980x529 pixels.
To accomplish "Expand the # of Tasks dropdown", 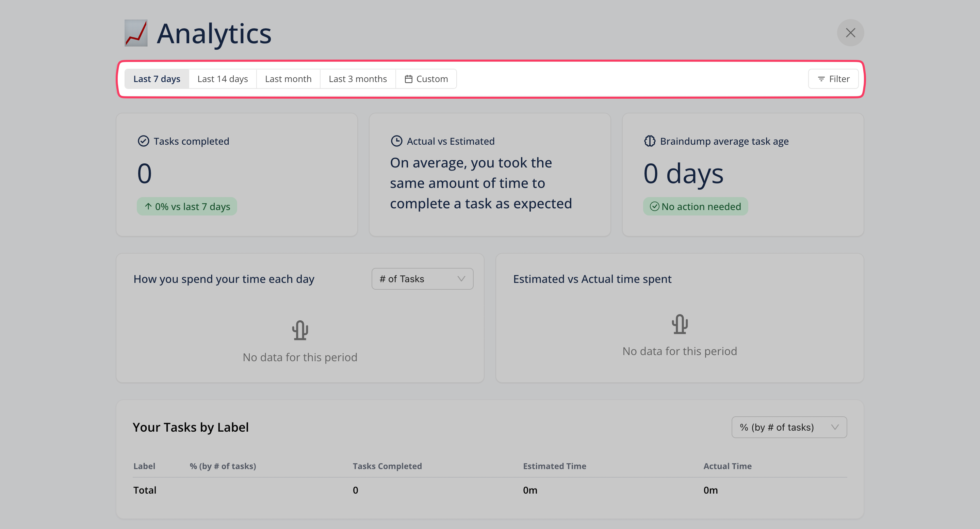I will click(x=422, y=279).
